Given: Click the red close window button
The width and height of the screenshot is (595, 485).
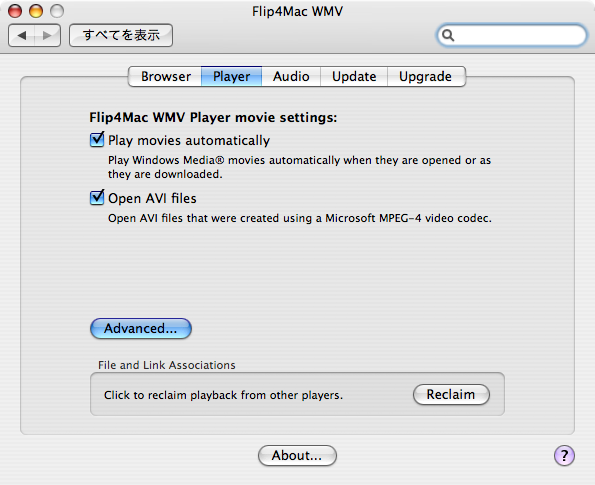Looking at the screenshot, I should tap(15, 11).
